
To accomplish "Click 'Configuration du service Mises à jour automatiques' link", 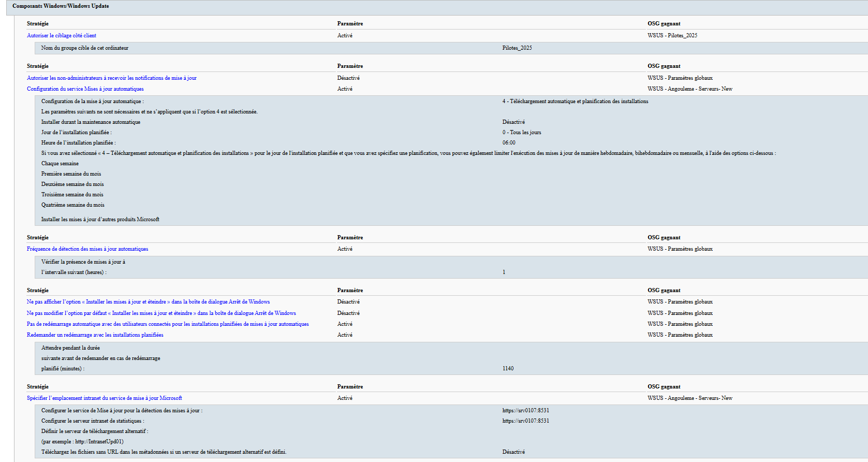I will [x=85, y=89].
